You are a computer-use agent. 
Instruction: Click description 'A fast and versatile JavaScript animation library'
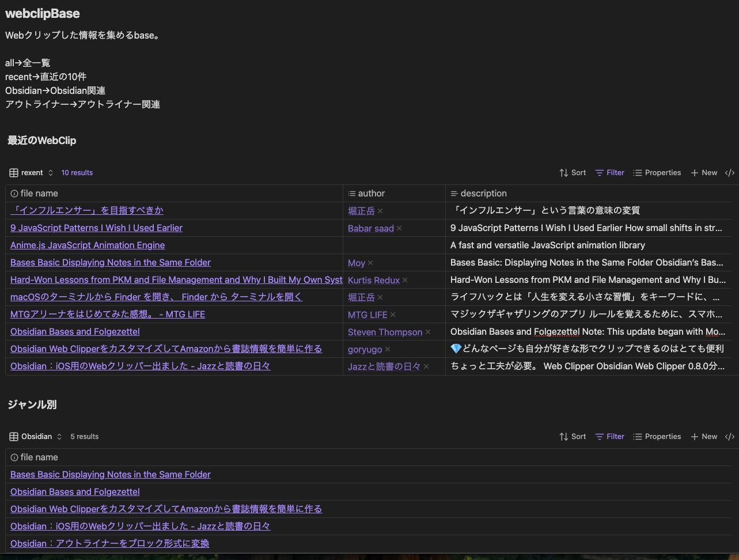548,245
